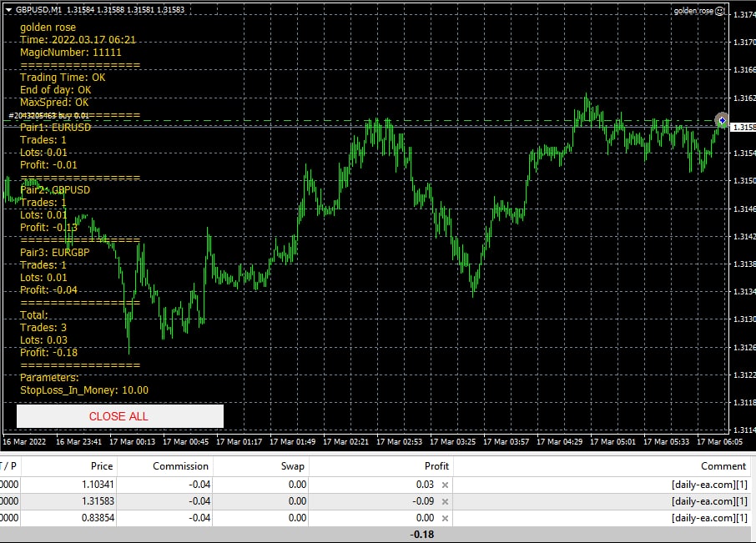Viewport: 756px width, 543px height.
Task: Close the trade with profit -0.09
Action: [x=445, y=501]
